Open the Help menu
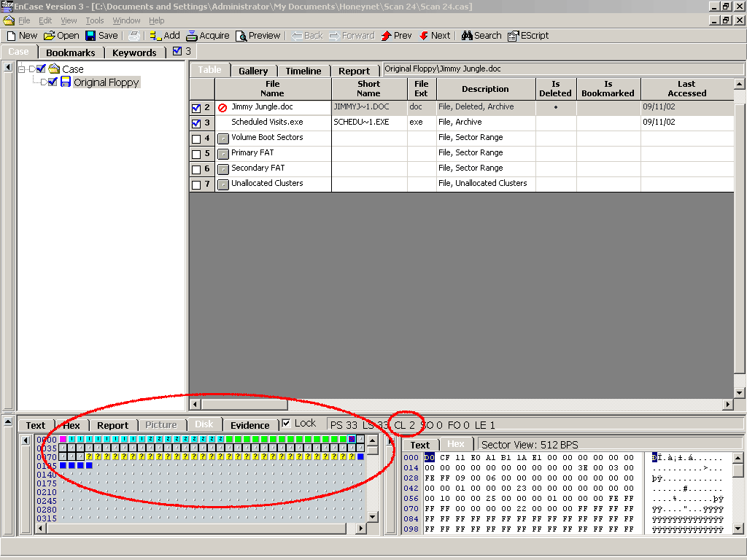Image resolution: width=747 pixels, height=560 pixels. coord(156,20)
